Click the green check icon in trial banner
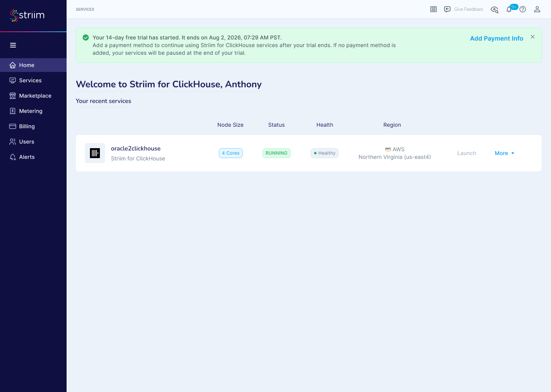This screenshot has width=551, height=392. coord(86,38)
